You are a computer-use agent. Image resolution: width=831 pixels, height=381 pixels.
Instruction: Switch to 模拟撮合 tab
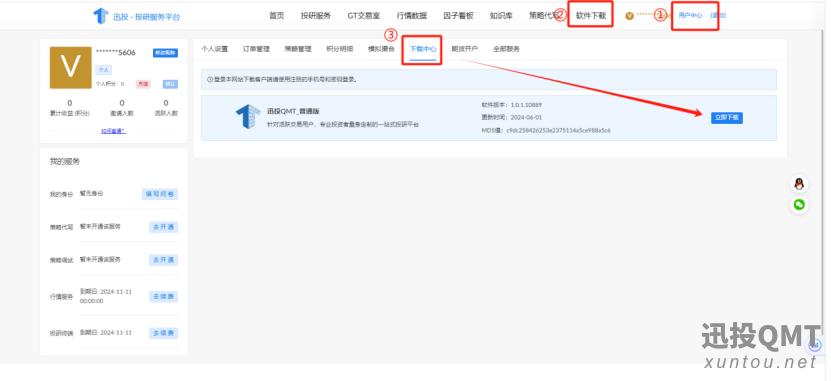pos(382,49)
